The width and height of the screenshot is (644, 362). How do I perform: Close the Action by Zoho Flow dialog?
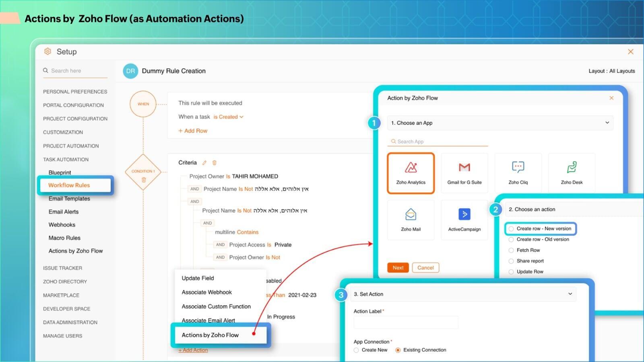click(611, 98)
